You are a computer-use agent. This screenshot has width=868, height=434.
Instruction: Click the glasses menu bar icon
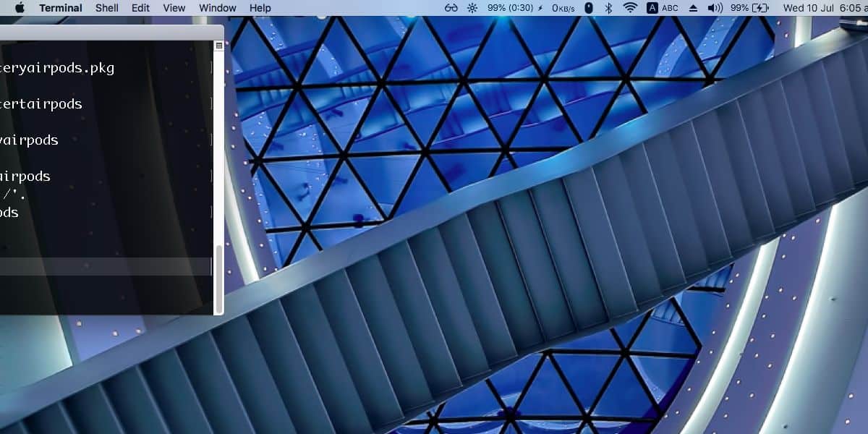451,8
